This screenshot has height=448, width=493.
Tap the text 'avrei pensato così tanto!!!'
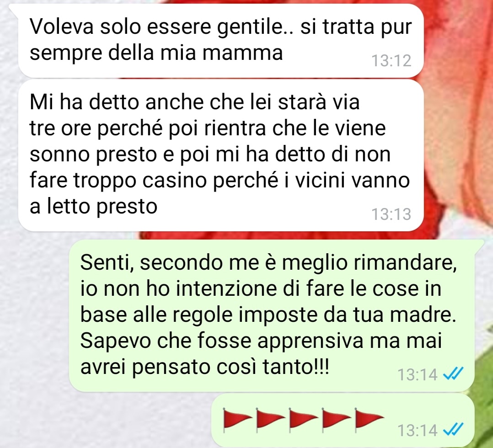205,367
